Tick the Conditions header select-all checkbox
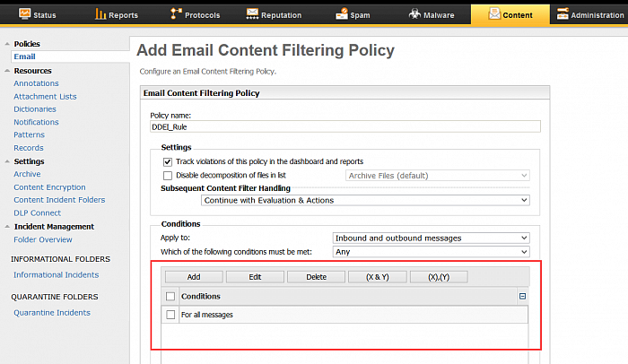 170,297
